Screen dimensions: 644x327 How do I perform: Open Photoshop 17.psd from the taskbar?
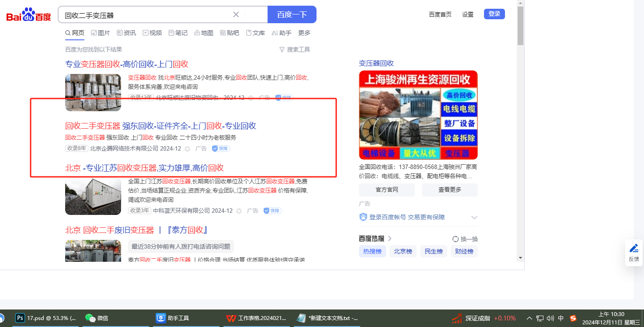point(45,318)
